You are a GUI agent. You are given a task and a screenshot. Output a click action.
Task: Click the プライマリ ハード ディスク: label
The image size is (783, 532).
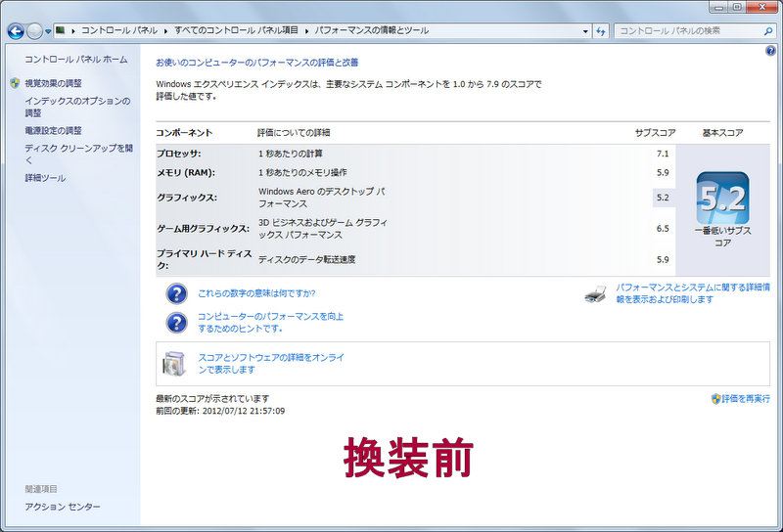[x=205, y=259]
